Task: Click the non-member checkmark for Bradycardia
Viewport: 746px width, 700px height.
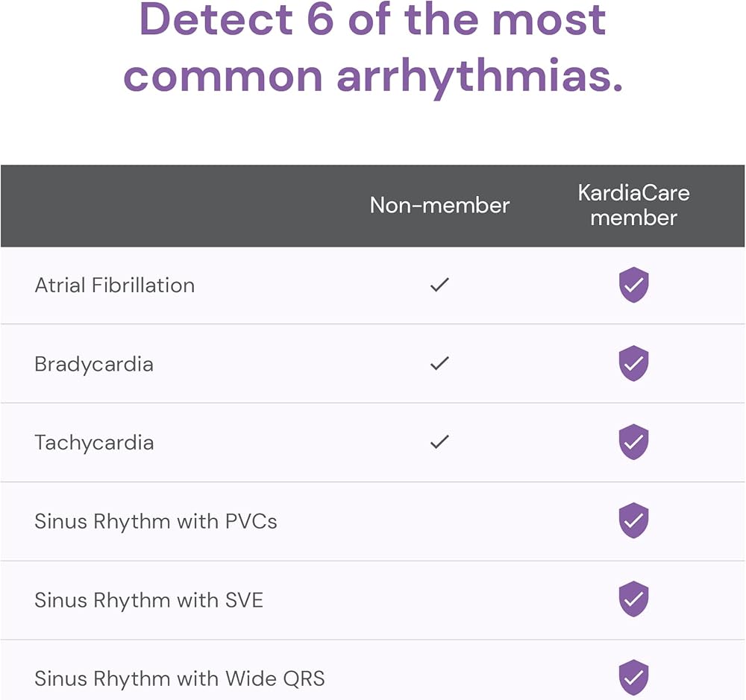Action: click(439, 363)
